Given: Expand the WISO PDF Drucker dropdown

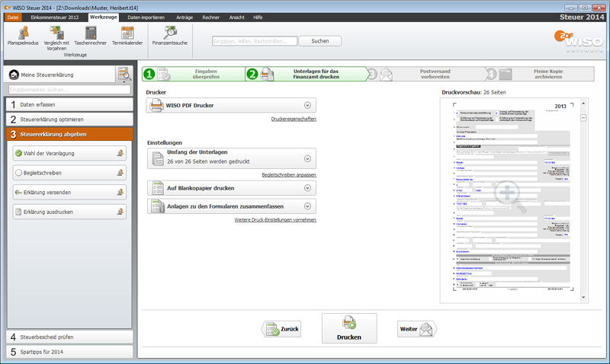Looking at the screenshot, I should click(x=307, y=106).
